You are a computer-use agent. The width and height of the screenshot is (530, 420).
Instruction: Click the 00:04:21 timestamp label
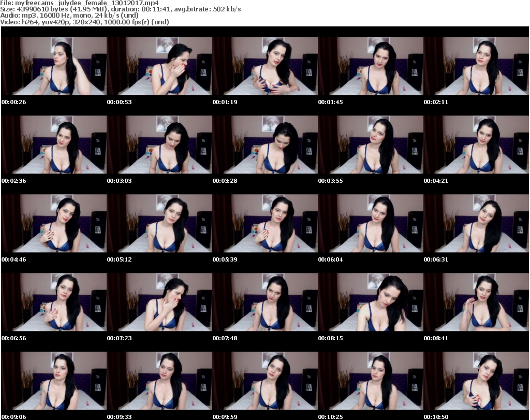coord(436,181)
